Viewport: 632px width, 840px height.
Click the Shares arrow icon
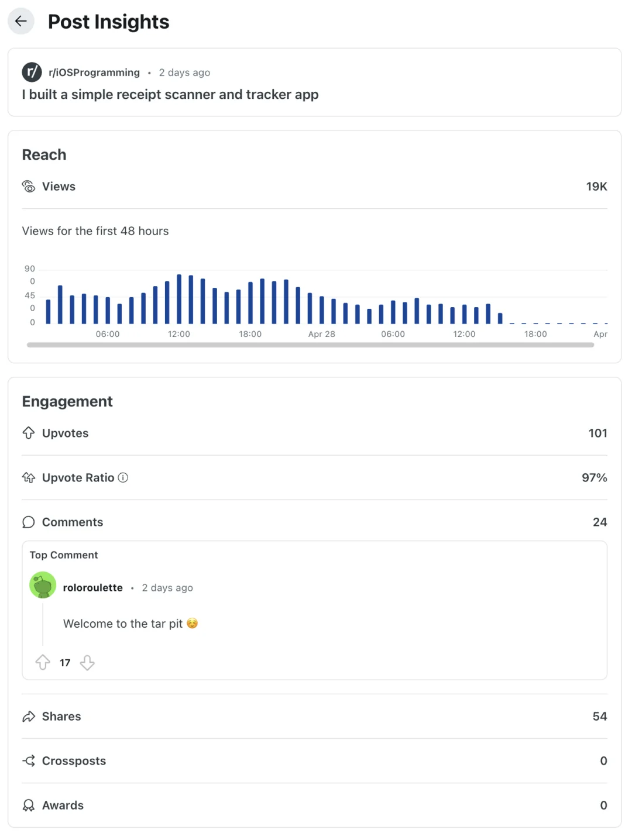click(x=29, y=717)
